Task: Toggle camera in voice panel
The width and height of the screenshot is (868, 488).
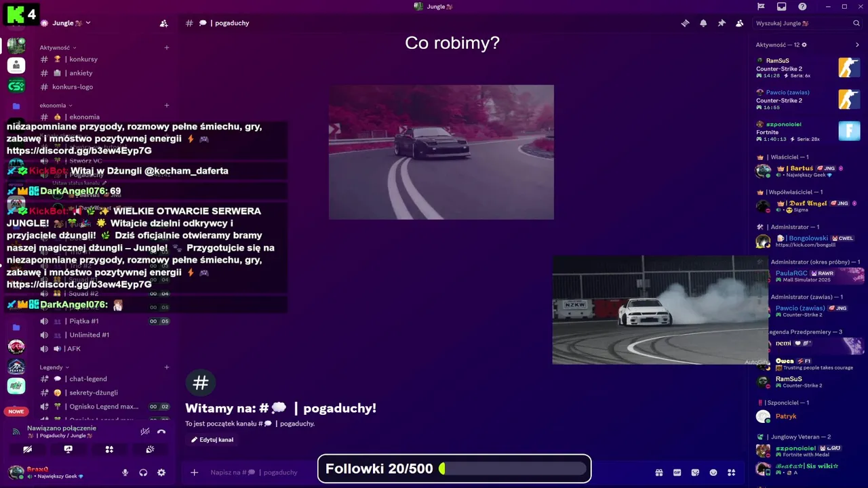Action: (x=27, y=449)
